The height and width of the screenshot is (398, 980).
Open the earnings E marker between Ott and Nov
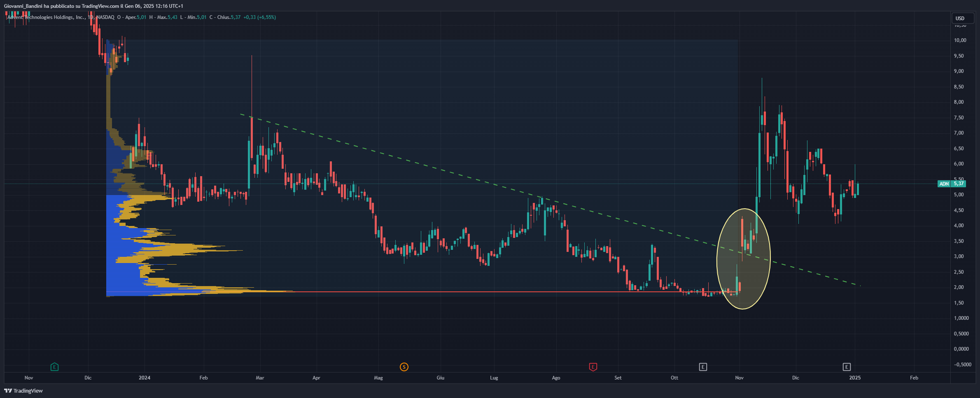(x=703, y=367)
